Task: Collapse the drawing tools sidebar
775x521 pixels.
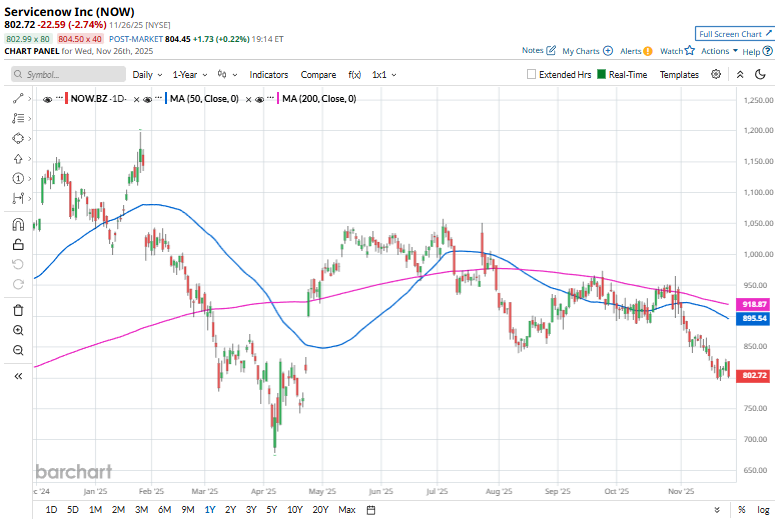Action: click(x=18, y=376)
